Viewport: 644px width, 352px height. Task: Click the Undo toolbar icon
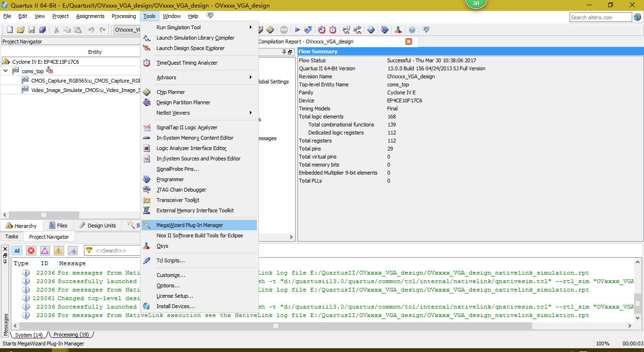click(x=91, y=30)
